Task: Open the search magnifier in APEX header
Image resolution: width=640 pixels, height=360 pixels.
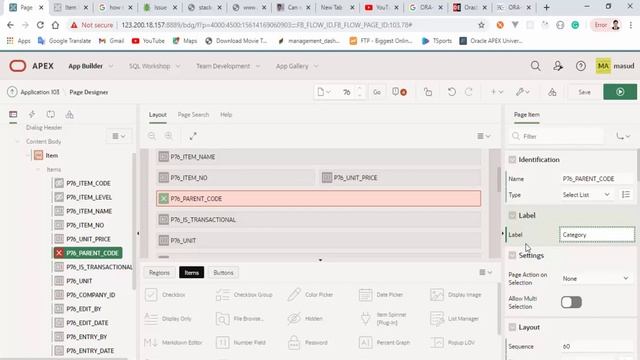Action: coord(536,66)
